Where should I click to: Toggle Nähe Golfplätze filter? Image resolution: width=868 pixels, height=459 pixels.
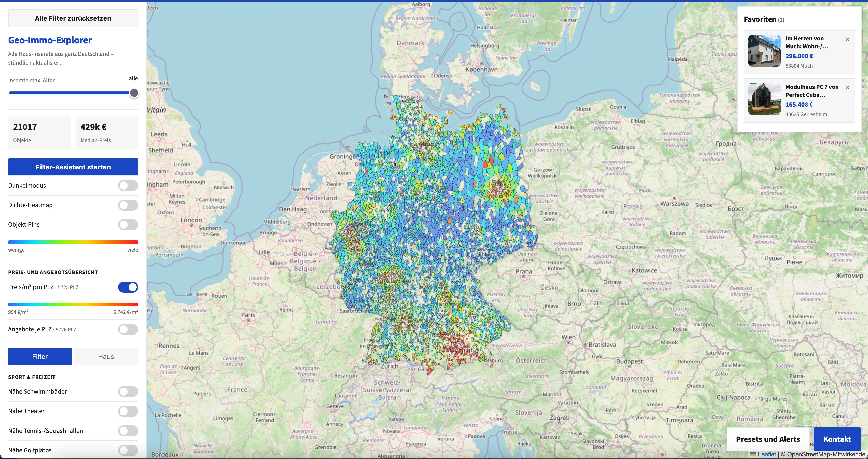coord(128,450)
